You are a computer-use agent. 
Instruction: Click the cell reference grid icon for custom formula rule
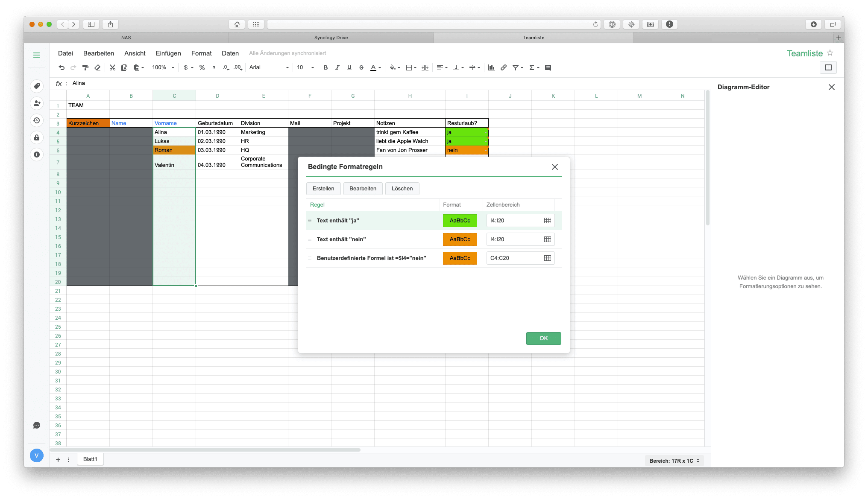tap(547, 258)
